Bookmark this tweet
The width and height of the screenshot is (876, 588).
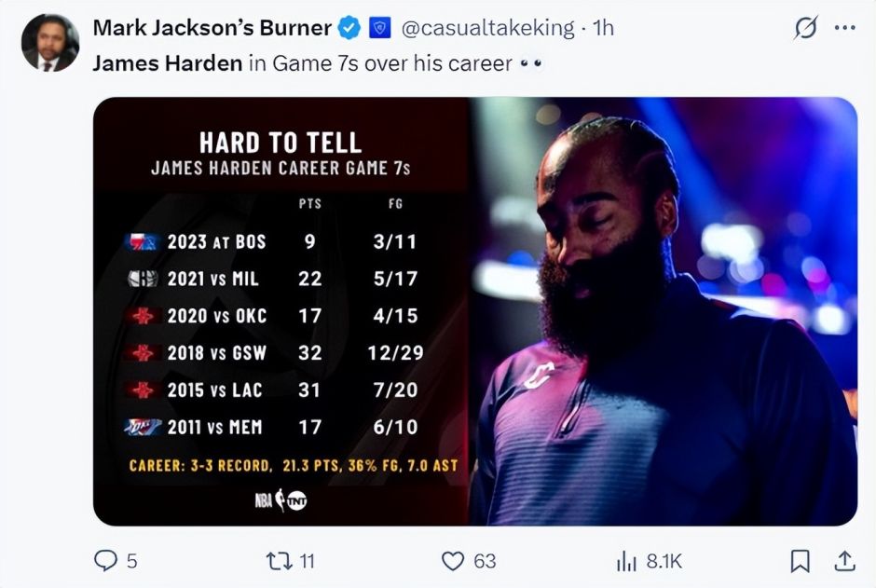tap(800, 561)
